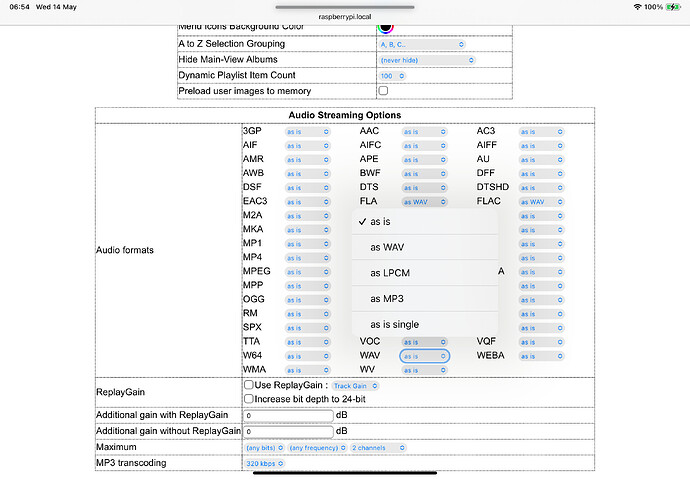
Task: Click the 'Audio formats' row label
Action: 125,250
